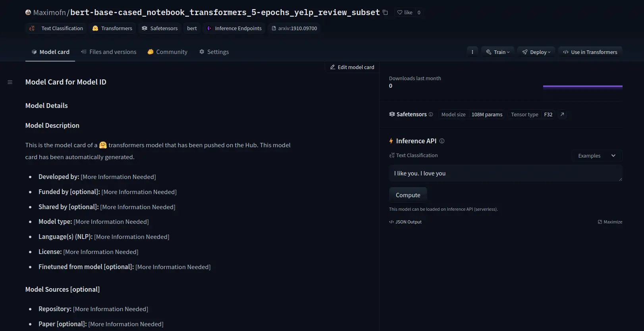644x331 pixels.
Task: Expand the Deploy dropdown
Action: click(536, 52)
